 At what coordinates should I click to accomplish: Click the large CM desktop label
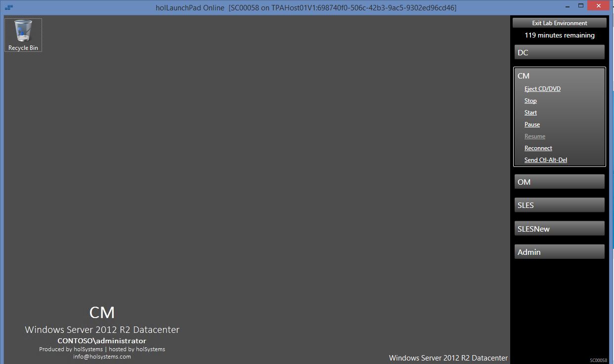coord(102,313)
